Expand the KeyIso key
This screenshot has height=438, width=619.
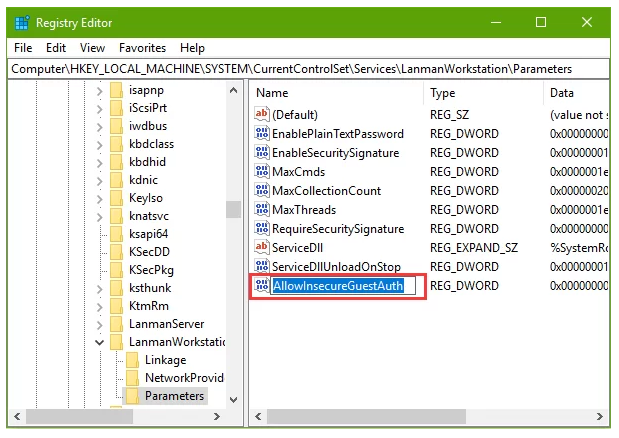coord(99,199)
